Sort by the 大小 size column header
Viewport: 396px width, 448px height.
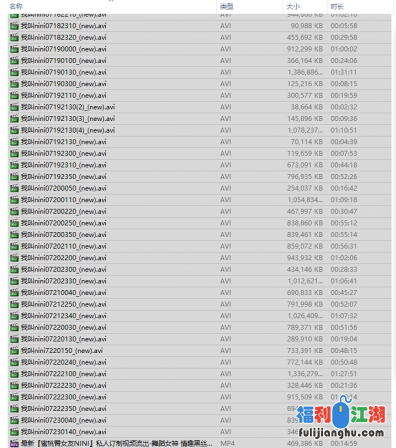point(293,6)
